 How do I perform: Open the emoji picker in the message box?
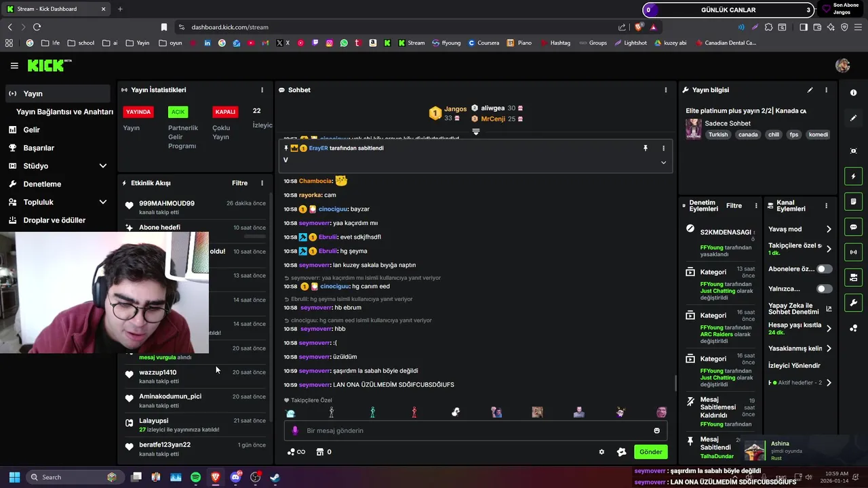tap(656, 430)
